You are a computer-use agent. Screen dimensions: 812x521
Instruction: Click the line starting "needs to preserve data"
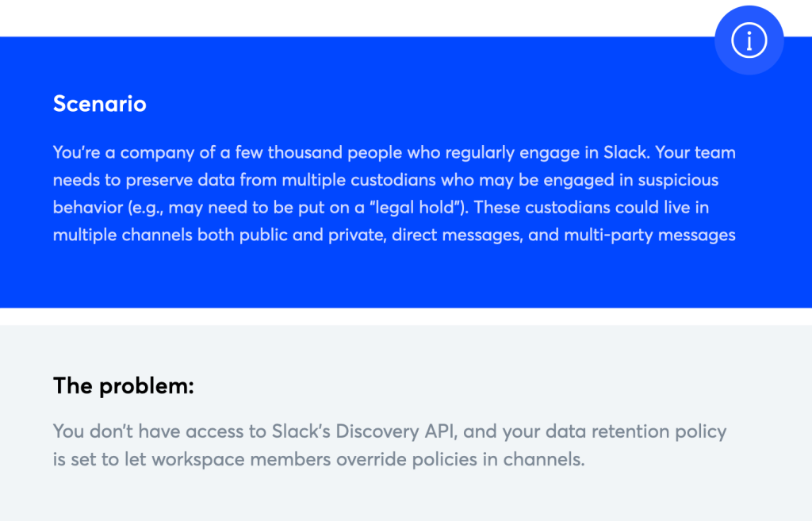point(386,180)
